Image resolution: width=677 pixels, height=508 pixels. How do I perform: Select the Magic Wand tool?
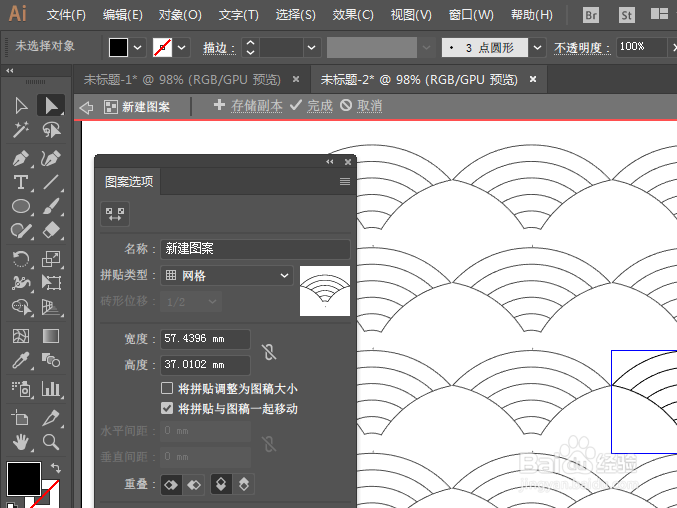pos(21,129)
